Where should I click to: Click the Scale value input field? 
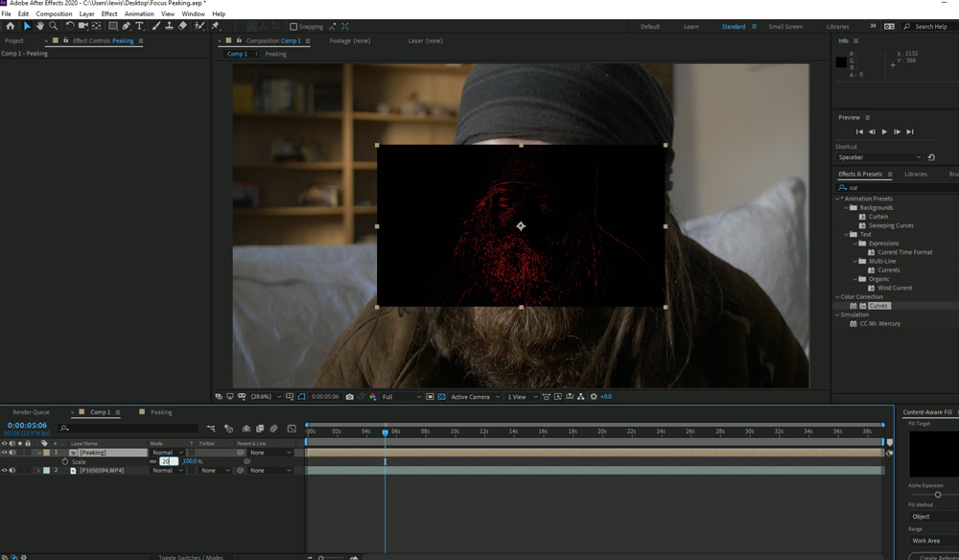tap(168, 461)
